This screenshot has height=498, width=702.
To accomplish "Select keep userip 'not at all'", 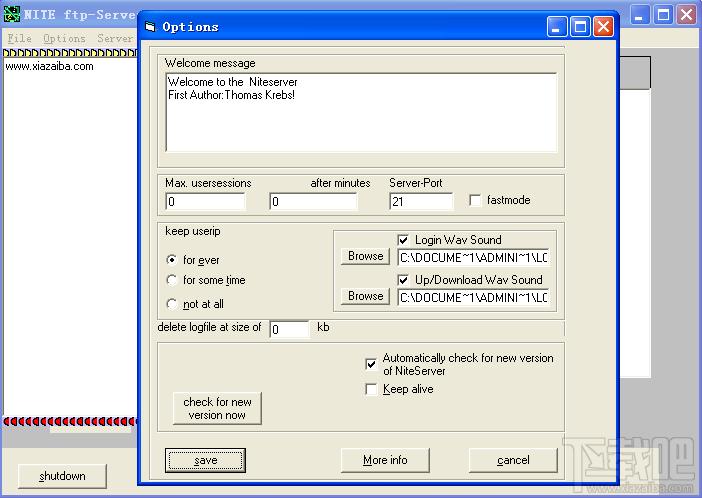I will (x=171, y=304).
